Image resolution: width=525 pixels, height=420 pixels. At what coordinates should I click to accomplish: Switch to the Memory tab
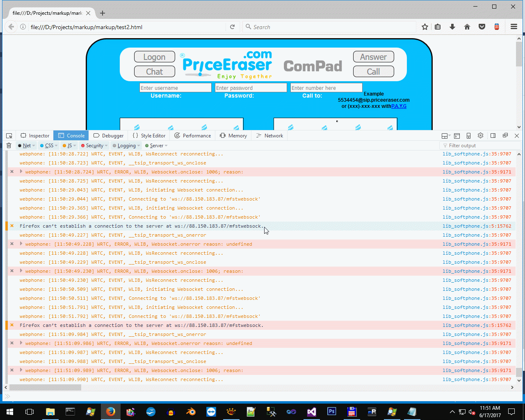tap(233, 136)
